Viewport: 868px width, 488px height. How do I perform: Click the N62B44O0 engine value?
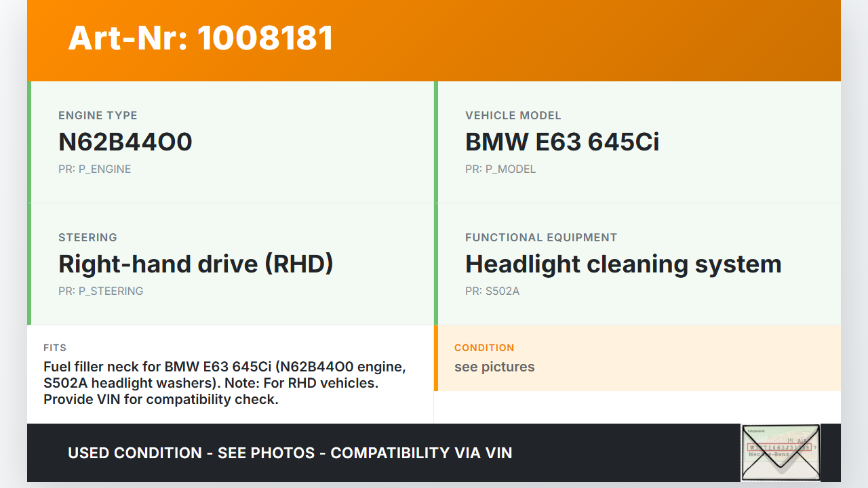coord(125,142)
